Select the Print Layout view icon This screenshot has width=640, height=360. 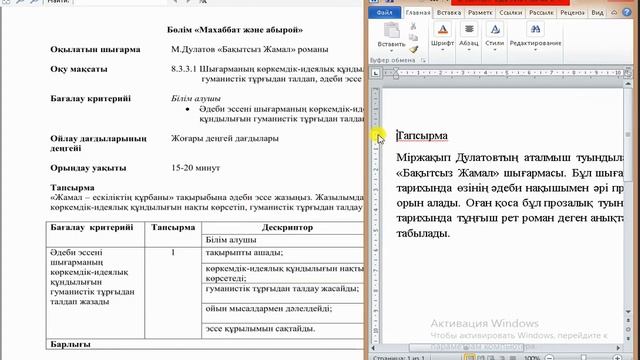[x=470, y=358]
